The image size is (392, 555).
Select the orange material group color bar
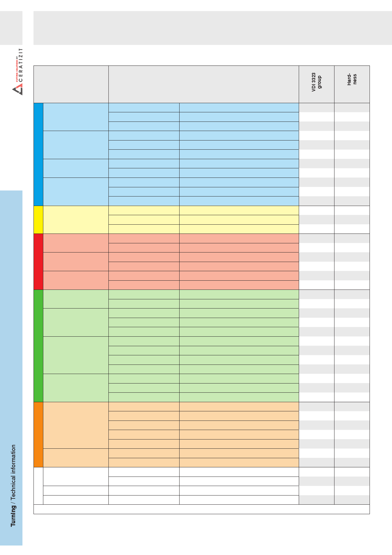click(38, 435)
